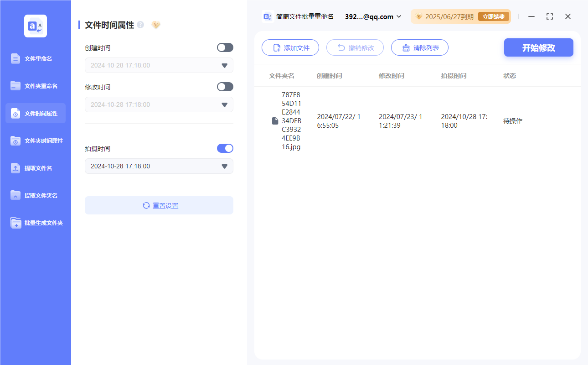Select the 文件重命名 sidebar icon
Screen dimensions: 588x365
click(35, 58)
